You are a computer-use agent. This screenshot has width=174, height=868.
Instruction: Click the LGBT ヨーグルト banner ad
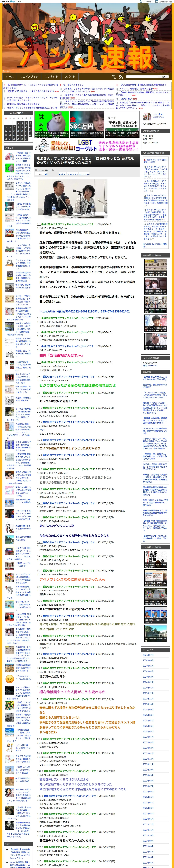(87, 145)
